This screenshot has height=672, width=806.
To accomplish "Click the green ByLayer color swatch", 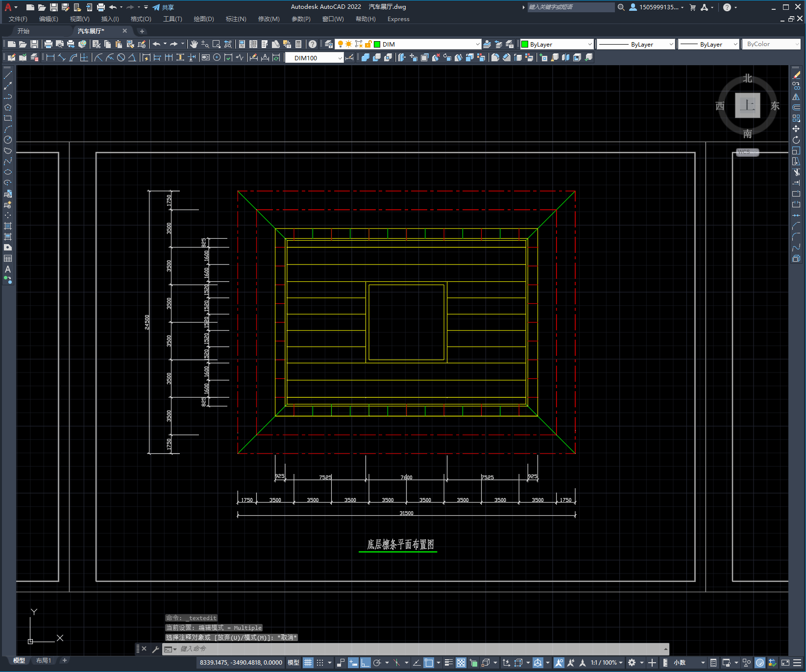I will [x=525, y=44].
